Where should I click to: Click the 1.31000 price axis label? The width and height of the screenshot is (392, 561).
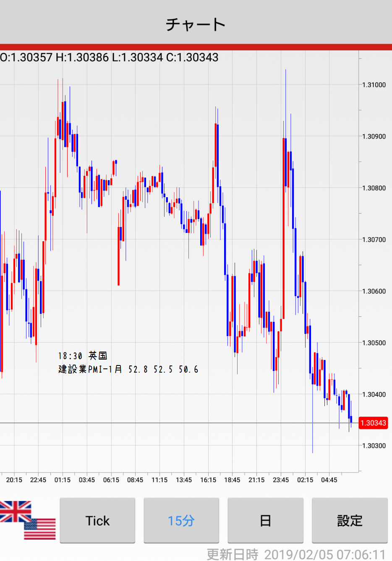pos(374,85)
